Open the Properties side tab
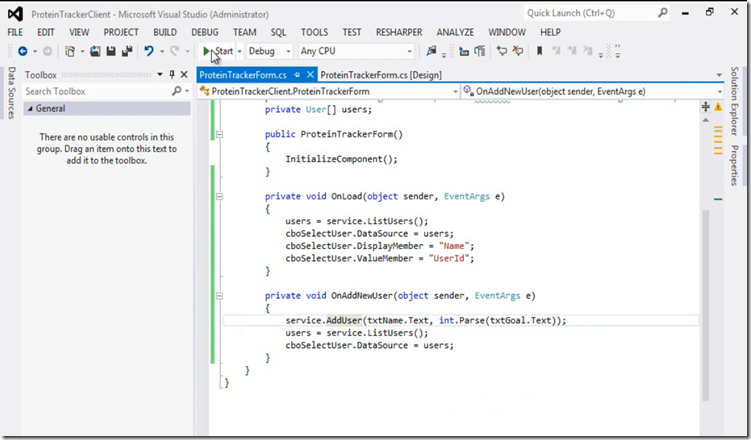Viewport: 751px width, 440px height. point(734,165)
